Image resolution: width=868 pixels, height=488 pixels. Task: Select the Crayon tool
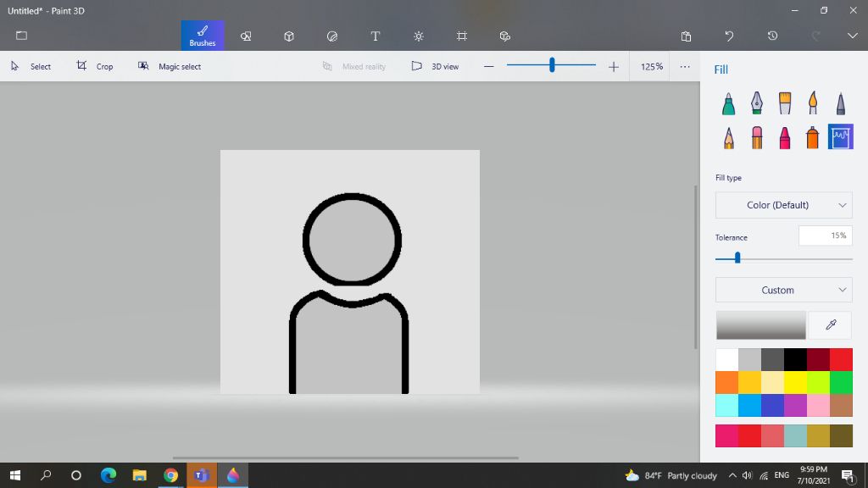[x=785, y=136]
